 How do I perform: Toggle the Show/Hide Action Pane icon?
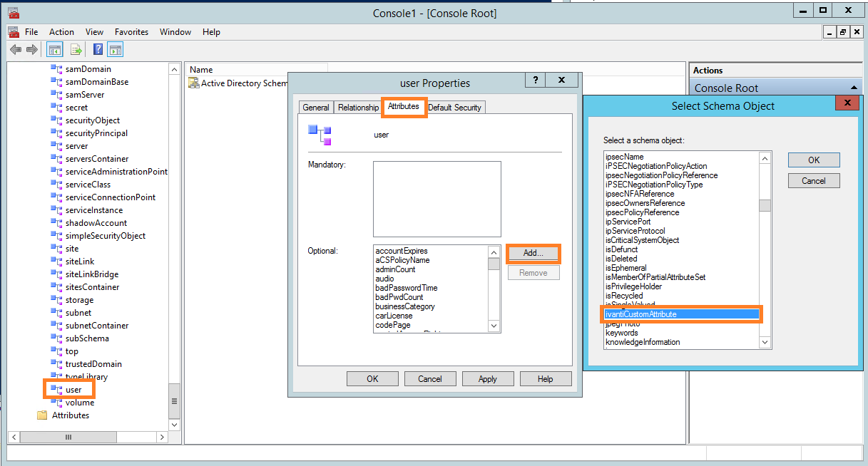(115, 49)
